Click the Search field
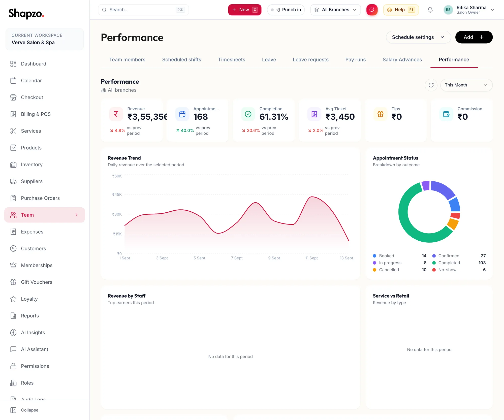 [143, 10]
